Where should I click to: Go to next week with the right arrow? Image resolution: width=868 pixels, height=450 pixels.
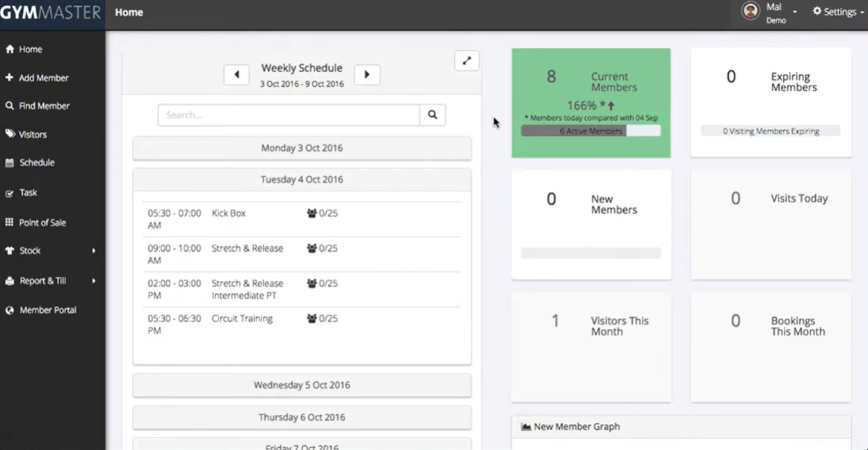pos(367,74)
